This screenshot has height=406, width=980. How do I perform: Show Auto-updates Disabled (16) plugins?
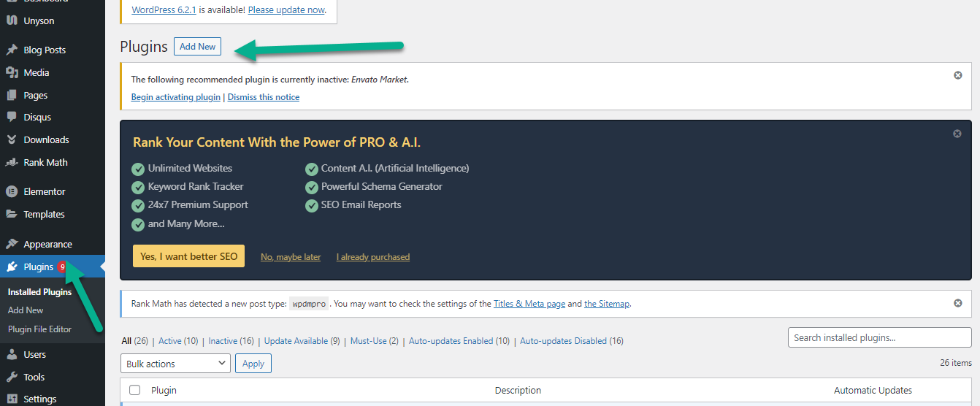tap(572, 341)
